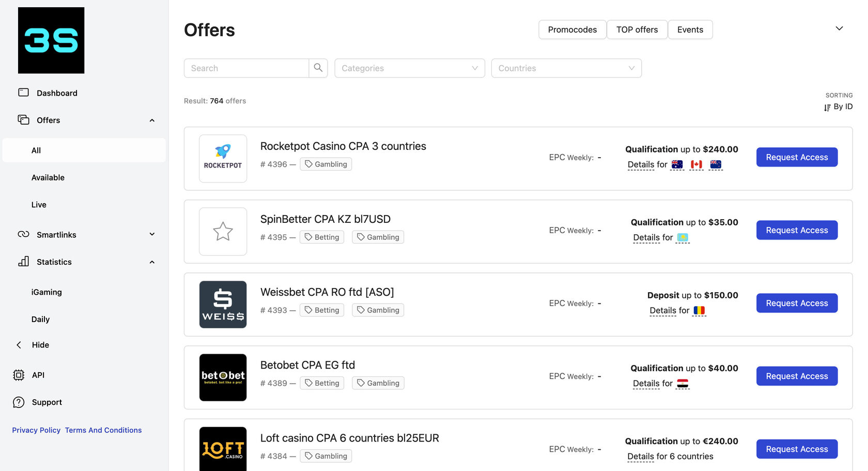Click the API chip icon in sidebar

click(19, 375)
